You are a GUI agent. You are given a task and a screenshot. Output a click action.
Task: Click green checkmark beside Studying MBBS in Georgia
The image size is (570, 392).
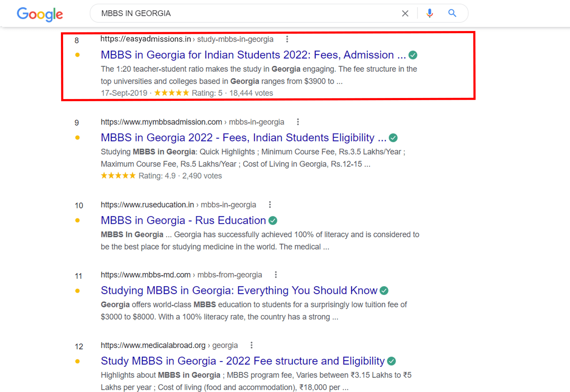[x=384, y=291]
